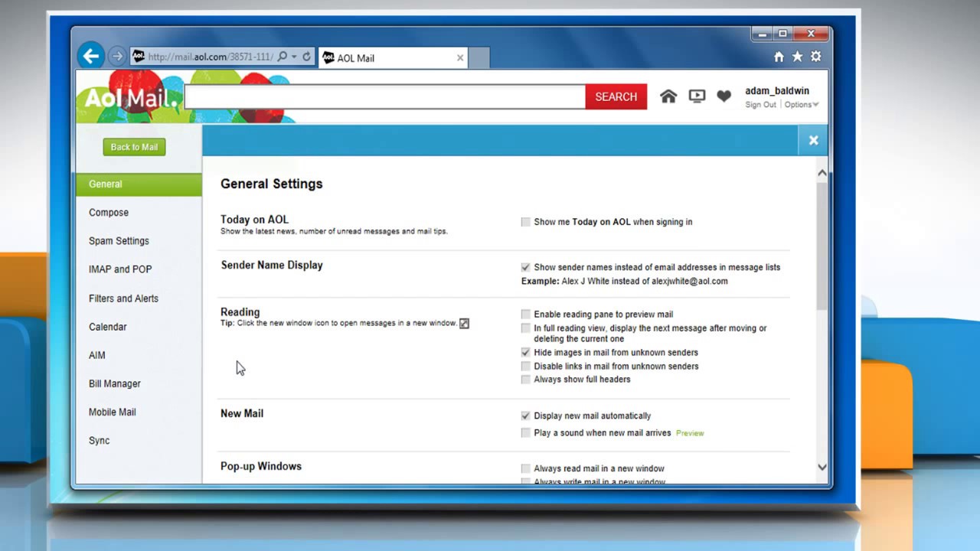Uncheck Show sender names checkbox
The width and height of the screenshot is (980, 551).
(525, 267)
